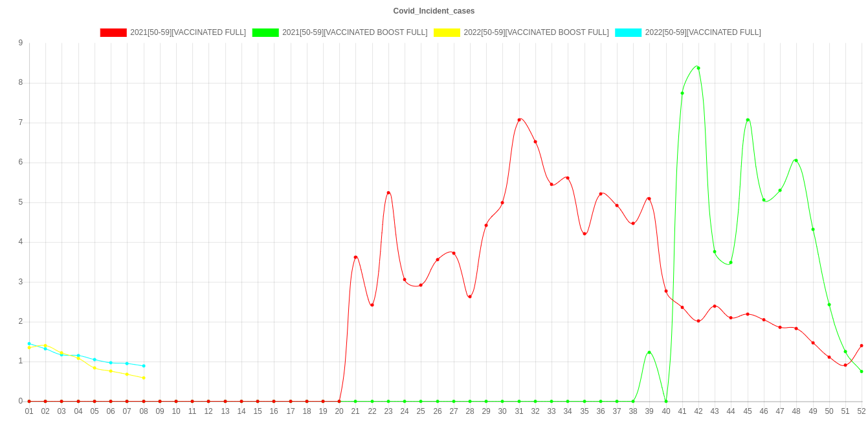The width and height of the screenshot is (868, 434).
Task: Click the x-axis tick label 26
Action: click(438, 411)
